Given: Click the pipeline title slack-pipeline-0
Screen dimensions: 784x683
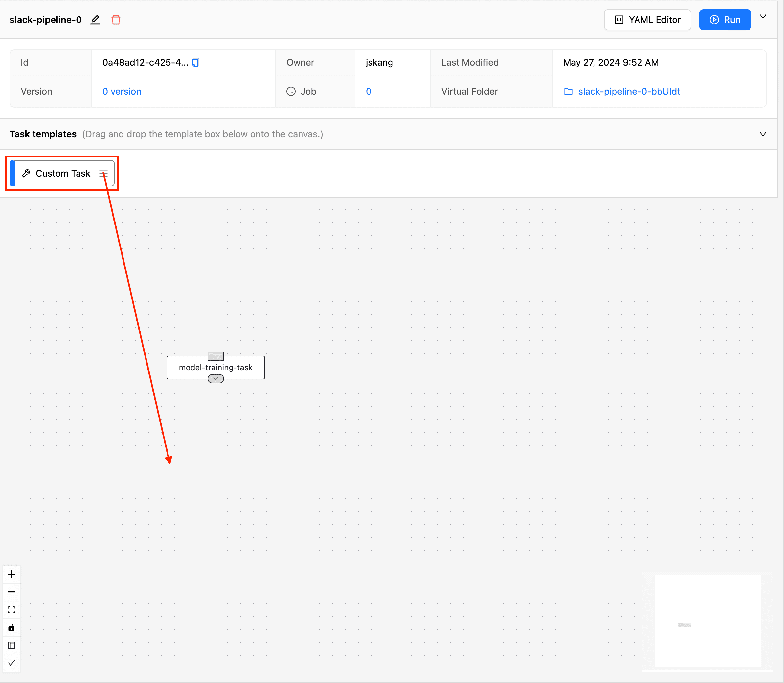Looking at the screenshot, I should 46,20.
